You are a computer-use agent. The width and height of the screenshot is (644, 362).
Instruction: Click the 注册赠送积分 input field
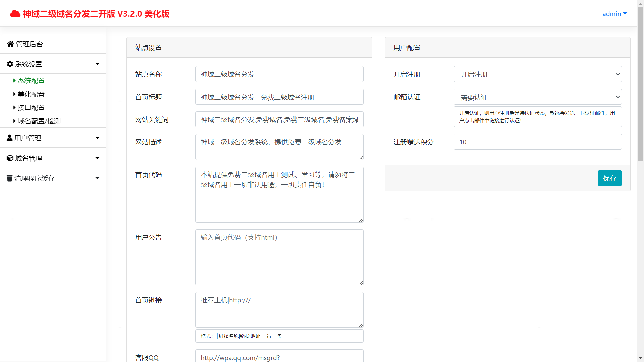(537, 142)
